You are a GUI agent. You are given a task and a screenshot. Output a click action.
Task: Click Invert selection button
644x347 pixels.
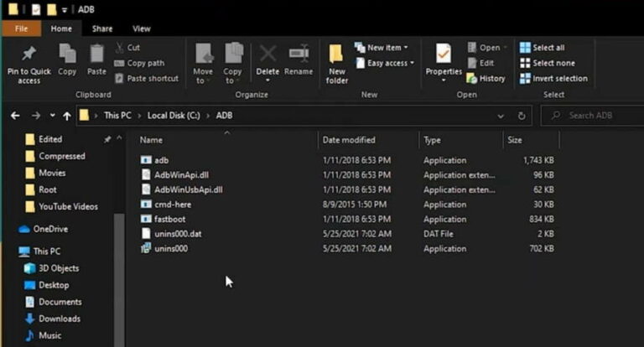pos(553,78)
